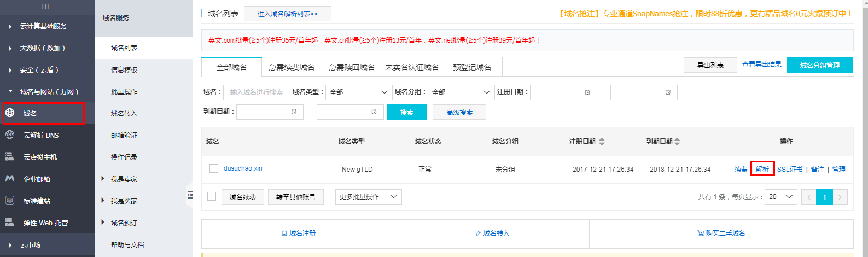The height and width of the screenshot is (257, 868).
Task: Switch to the 急需赎回域名 tab
Action: click(352, 67)
